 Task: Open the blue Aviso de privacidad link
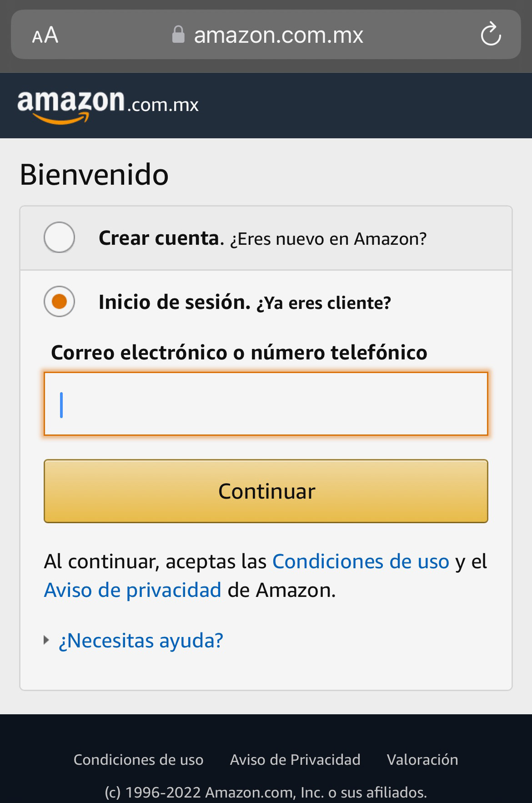(133, 591)
